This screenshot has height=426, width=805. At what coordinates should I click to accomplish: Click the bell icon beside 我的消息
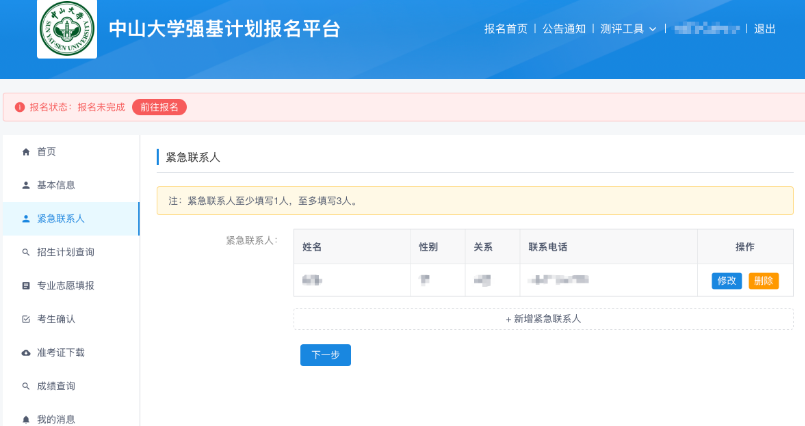26,420
